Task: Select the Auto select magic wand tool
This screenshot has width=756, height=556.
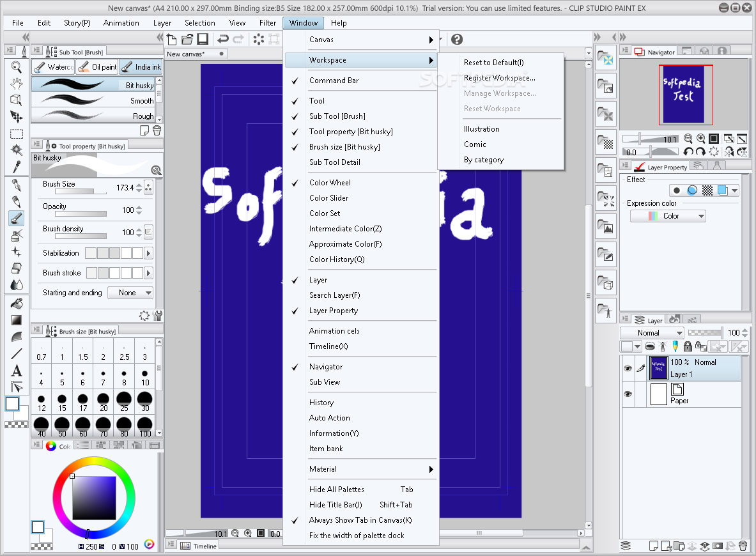Action: pos(17,150)
